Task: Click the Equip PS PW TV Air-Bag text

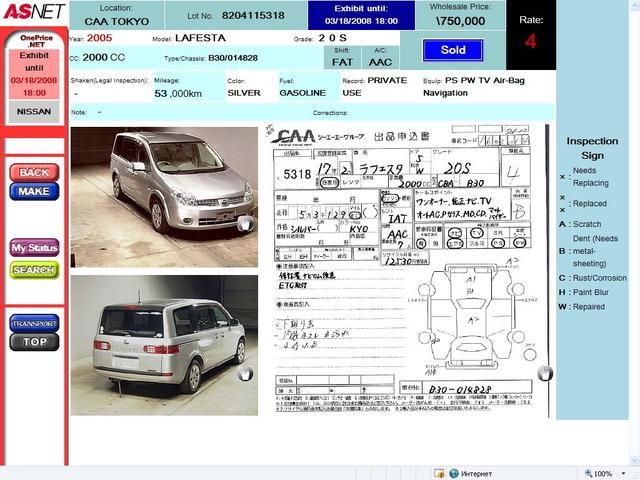Action: coord(474,80)
